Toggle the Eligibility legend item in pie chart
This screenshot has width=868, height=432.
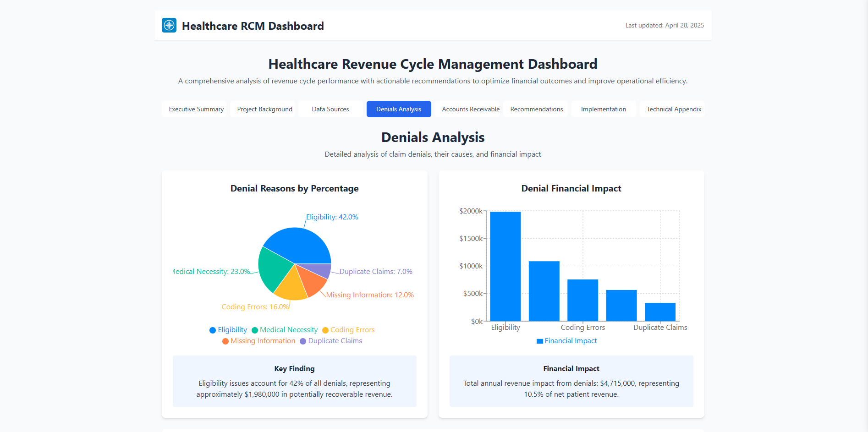[228, 330]
